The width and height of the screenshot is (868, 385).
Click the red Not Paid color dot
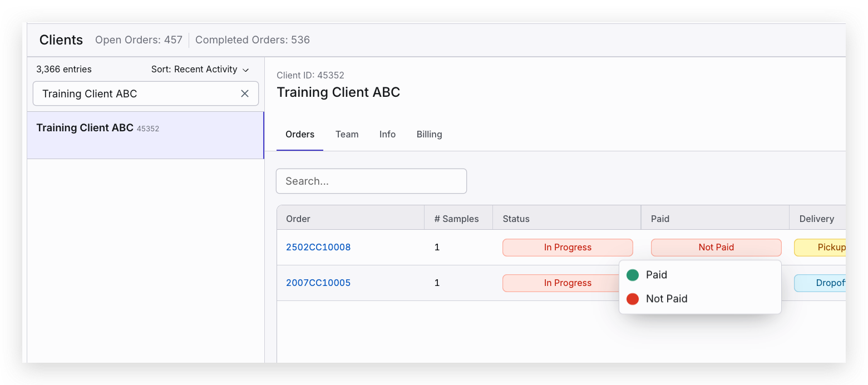632,299
